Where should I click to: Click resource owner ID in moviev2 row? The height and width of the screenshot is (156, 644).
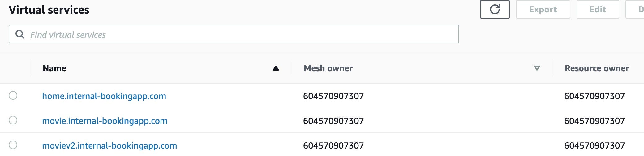pos(595,145)
